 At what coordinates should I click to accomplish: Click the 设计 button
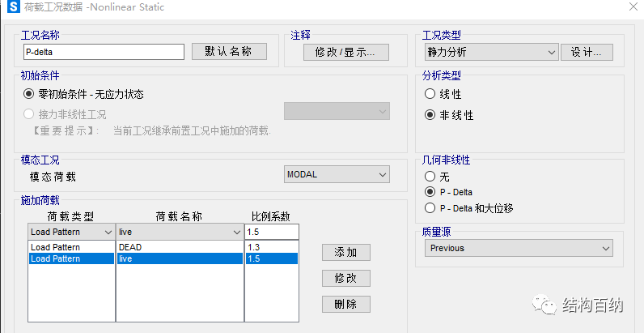coord(587,52)
